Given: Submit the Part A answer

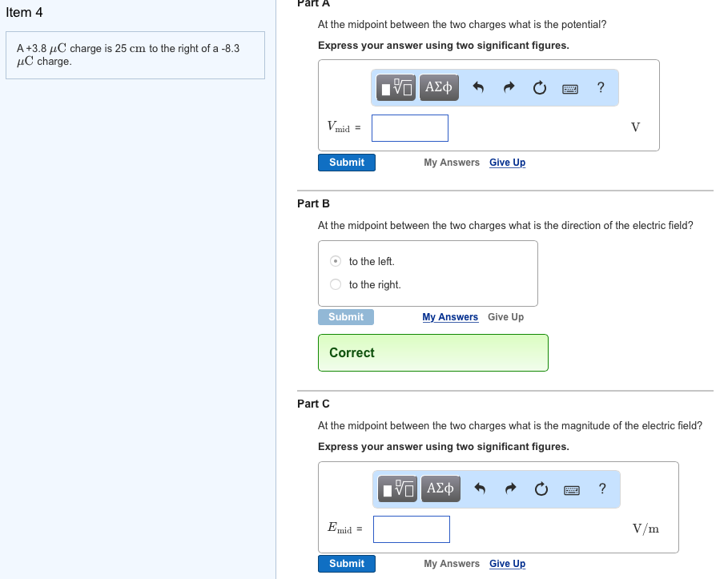Looking at the screenshot, I should click(x=346, y=163).
